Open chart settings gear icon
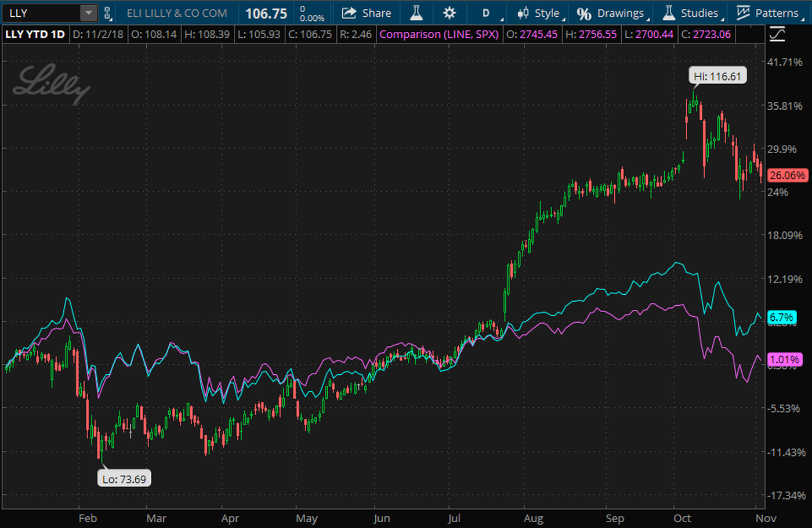Image resolution: width=812 pixels, height=528 pixels. click(x=449, y=13)
